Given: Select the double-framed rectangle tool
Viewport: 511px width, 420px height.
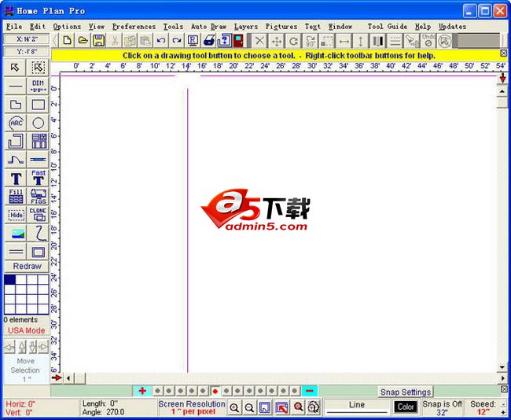Looking at the screenshot, I should (x=39, y=252).
